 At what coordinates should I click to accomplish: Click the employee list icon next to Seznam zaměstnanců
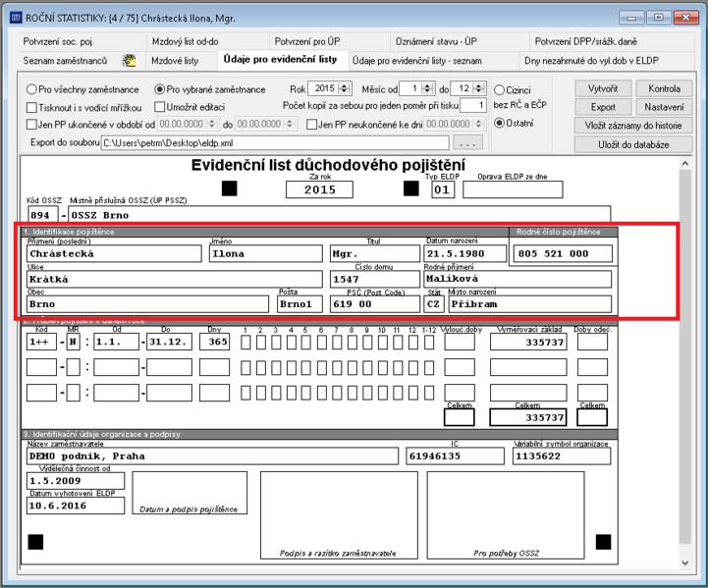[130, 61]
